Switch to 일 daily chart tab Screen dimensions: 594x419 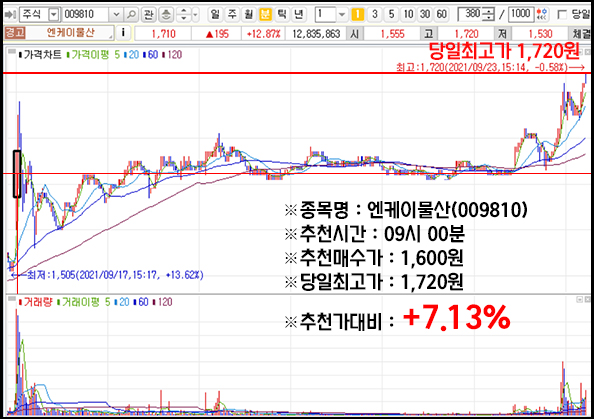tap(215, 14)
